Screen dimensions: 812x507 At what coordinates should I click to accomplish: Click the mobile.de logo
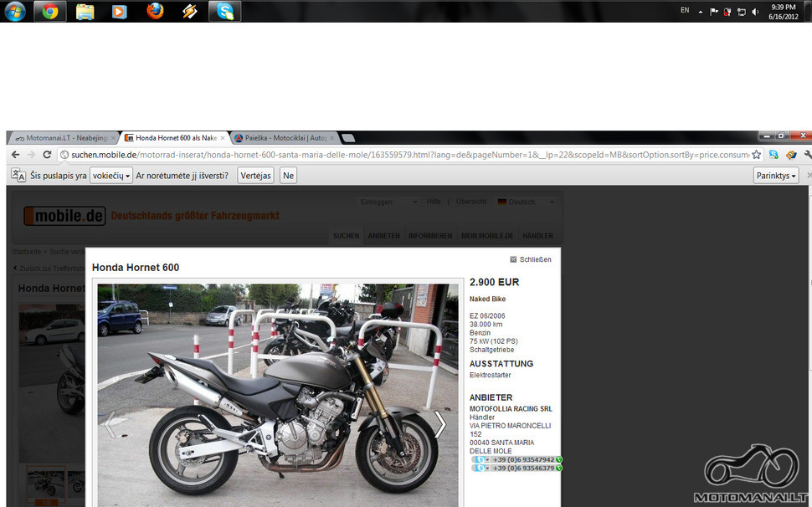pos(64,216)
